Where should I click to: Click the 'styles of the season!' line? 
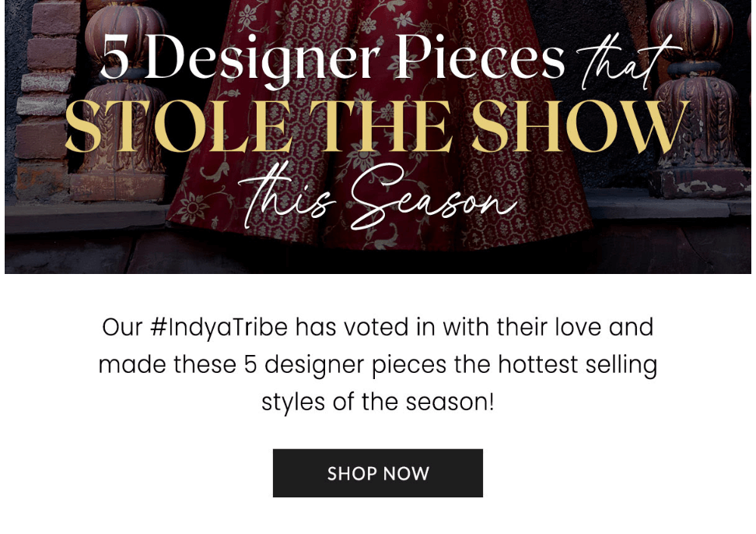tap(377, 402)
